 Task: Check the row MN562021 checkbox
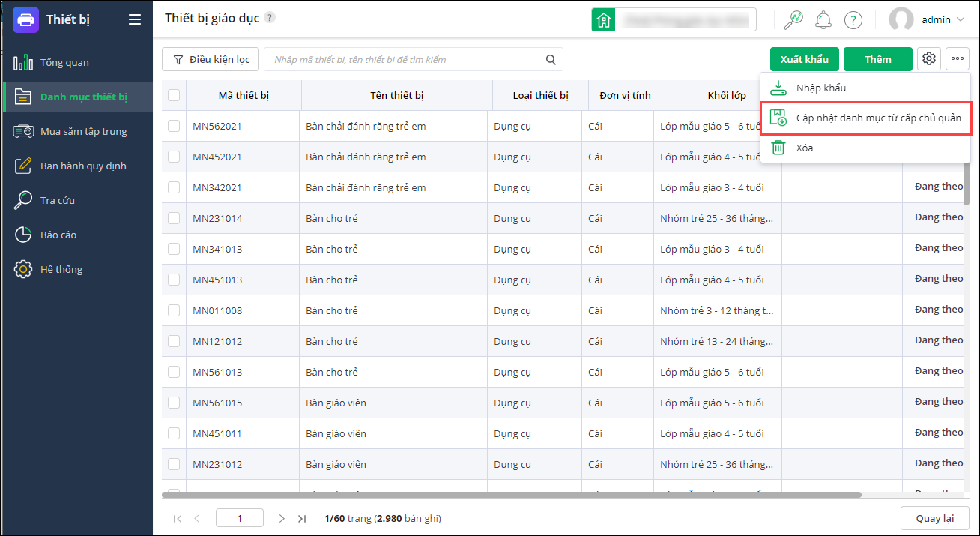point(174,126)
